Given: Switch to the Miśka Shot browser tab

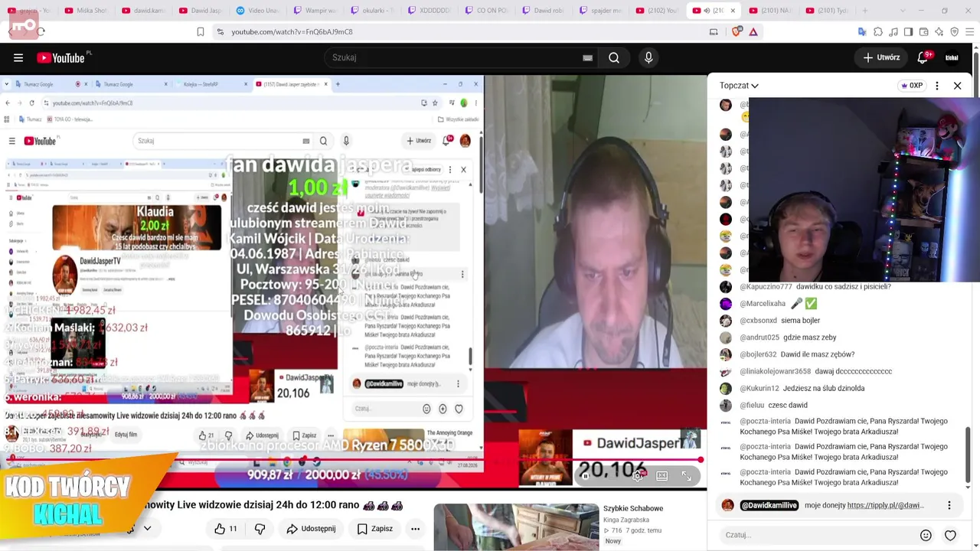Looking at the screenshot, I should pos(86,11).
